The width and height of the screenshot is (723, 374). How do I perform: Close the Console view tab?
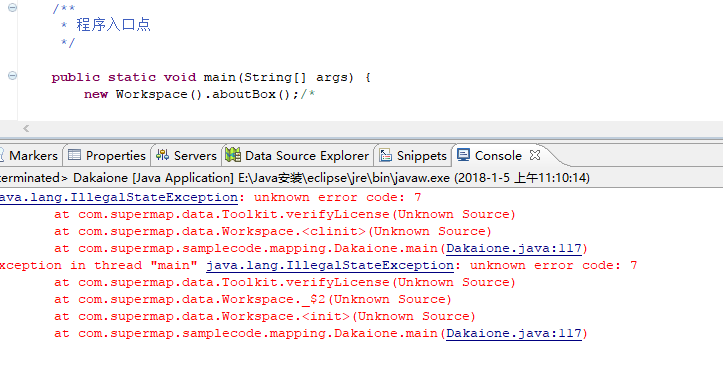point(534,155)
